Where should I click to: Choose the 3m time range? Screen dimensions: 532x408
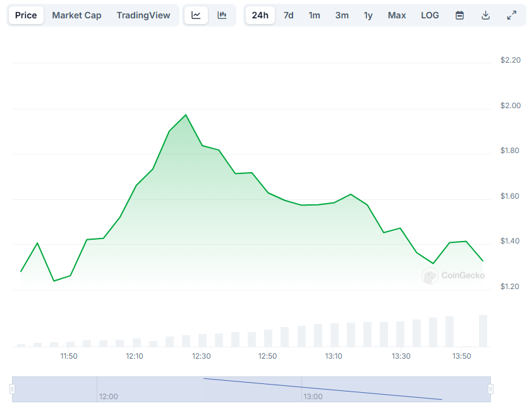point(342,15)
